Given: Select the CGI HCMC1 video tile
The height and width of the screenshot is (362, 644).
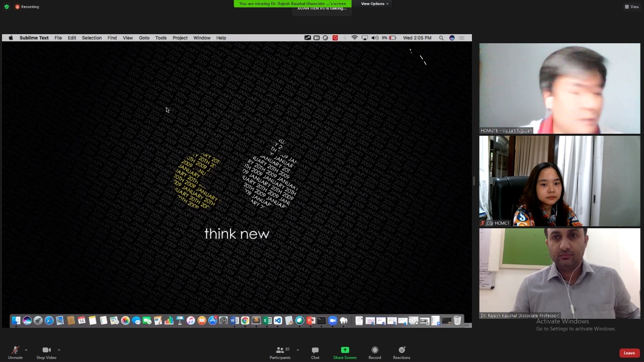Looking at the screenshot, I should pyautogui.click(x=560, y=181).
